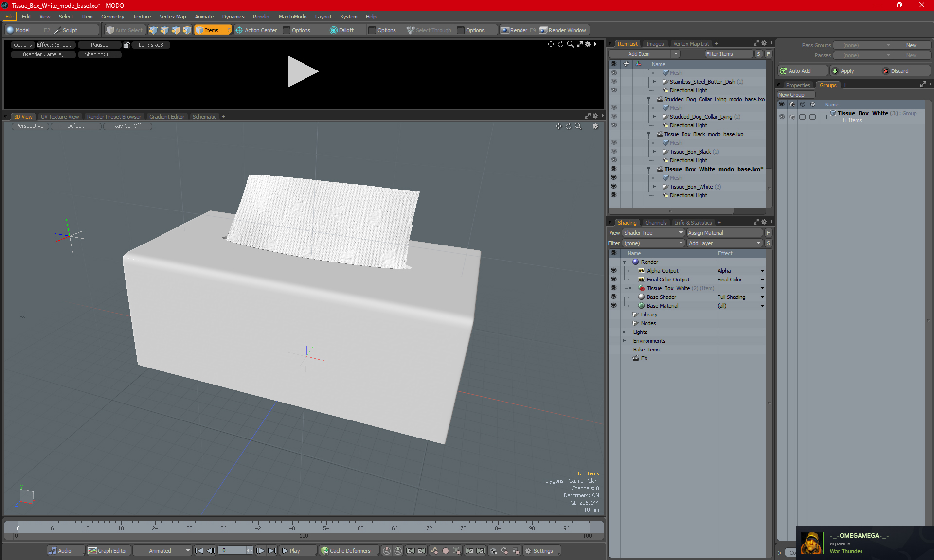Expand Tissue_Box_White item in Item List
This screenshot has width=934, height=560.
[x=654, y=187]
